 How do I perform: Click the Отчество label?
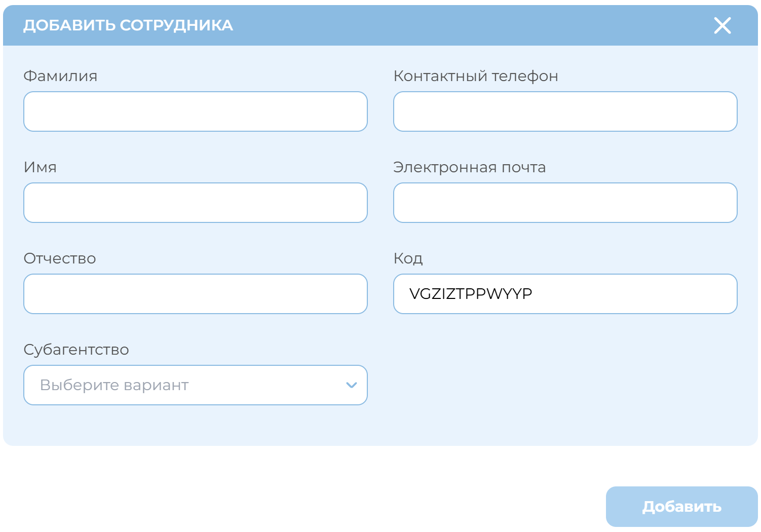(x=60, y=258)
